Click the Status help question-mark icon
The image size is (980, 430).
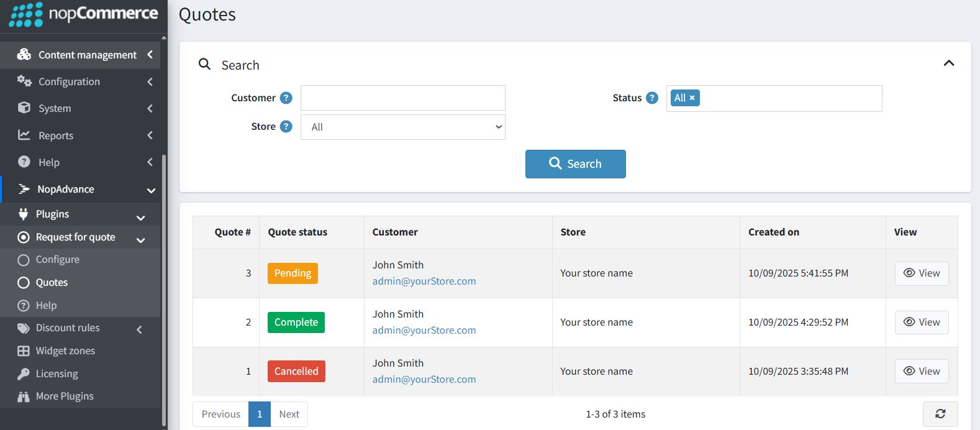tap(651, 98)
